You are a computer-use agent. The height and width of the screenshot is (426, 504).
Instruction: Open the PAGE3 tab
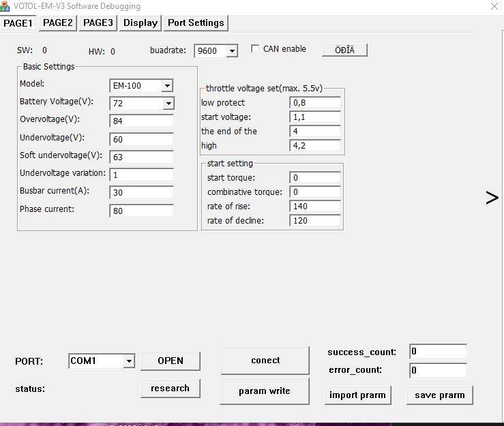click(x=98, y=23)
